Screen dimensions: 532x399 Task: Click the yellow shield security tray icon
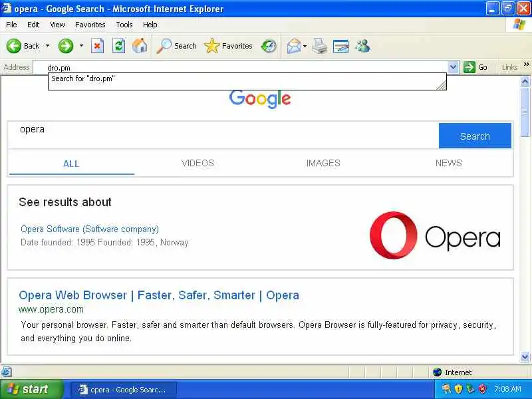458,388
